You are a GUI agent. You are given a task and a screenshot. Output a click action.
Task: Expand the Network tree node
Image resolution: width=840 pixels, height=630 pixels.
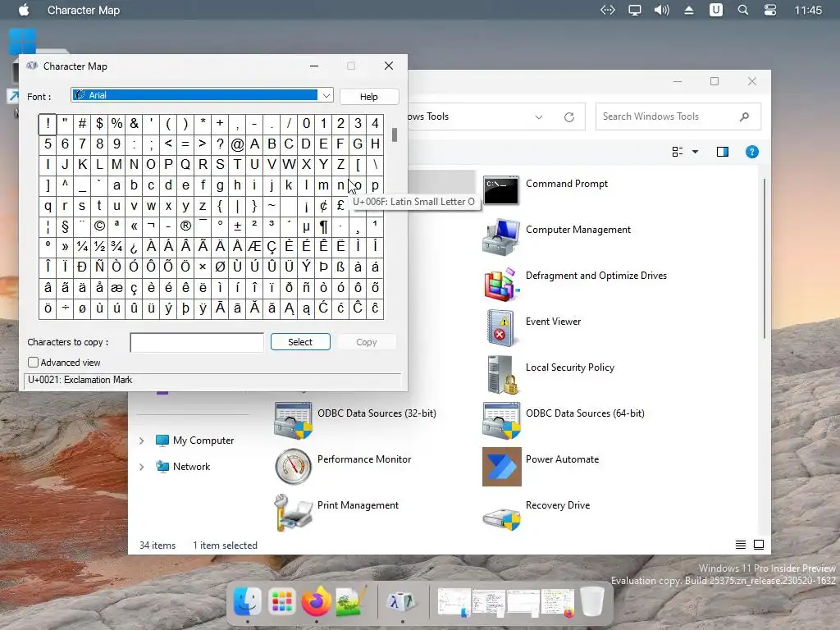[x=141, y=467]
